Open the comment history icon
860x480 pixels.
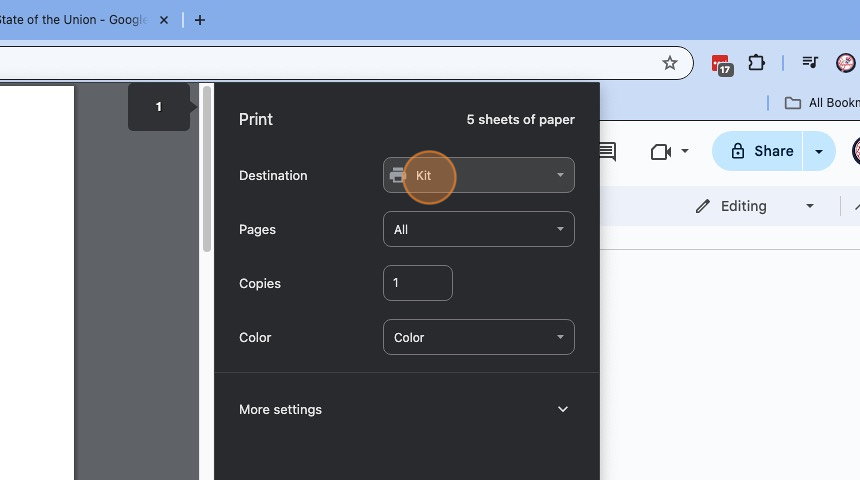point(608,151)
